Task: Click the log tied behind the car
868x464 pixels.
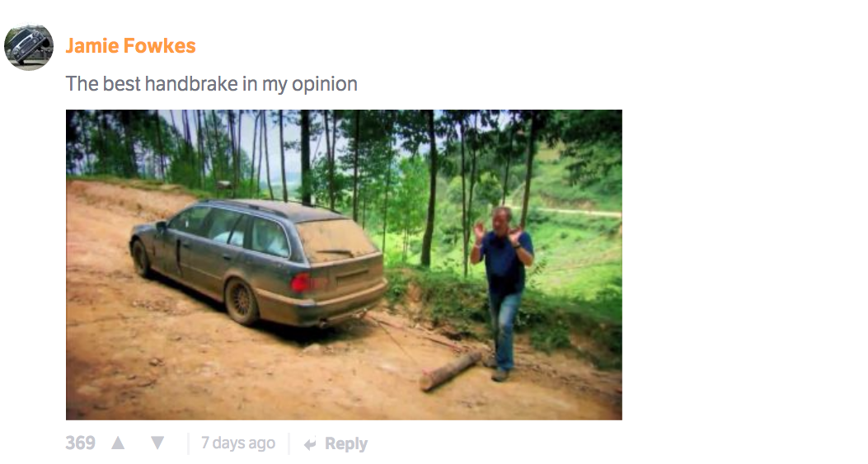Action: click(451, 370)
